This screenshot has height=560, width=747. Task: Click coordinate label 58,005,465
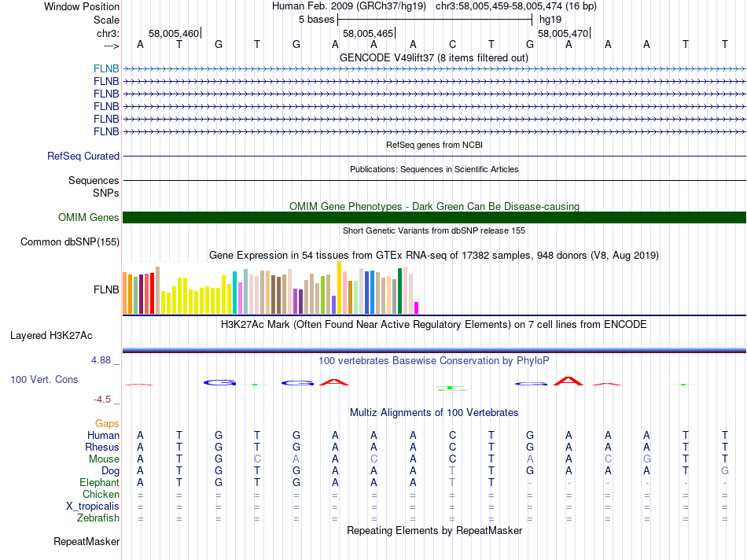pyautogui.click(x=368, y=33)
